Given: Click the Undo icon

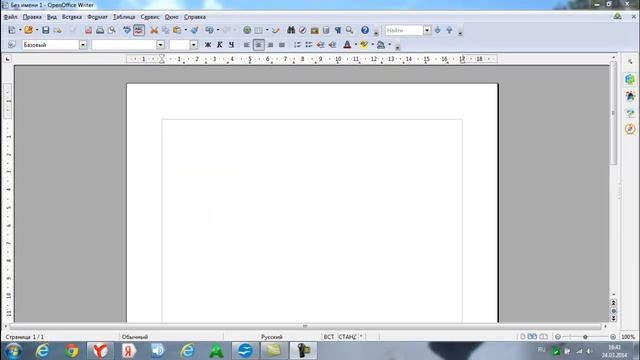Looking at the screenshot, I should click(x=209, y=30).
